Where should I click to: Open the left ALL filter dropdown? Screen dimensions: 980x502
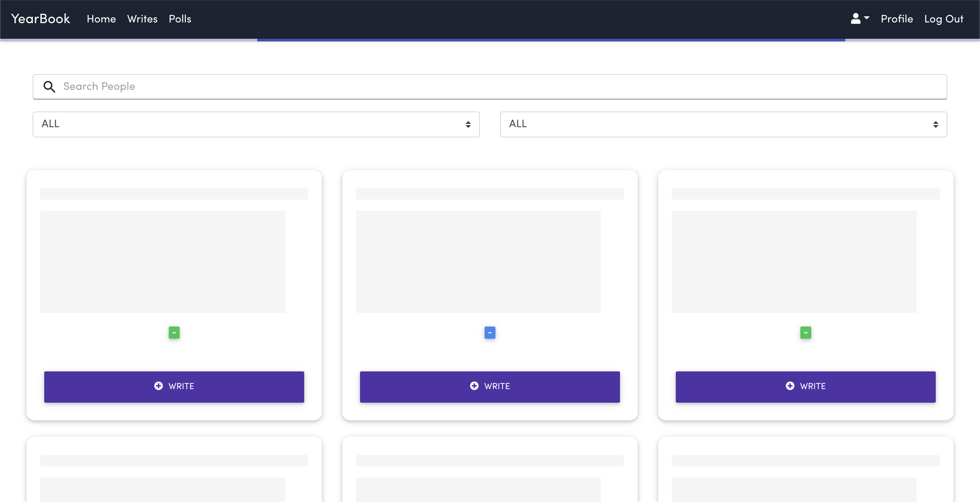click(256, 124)
